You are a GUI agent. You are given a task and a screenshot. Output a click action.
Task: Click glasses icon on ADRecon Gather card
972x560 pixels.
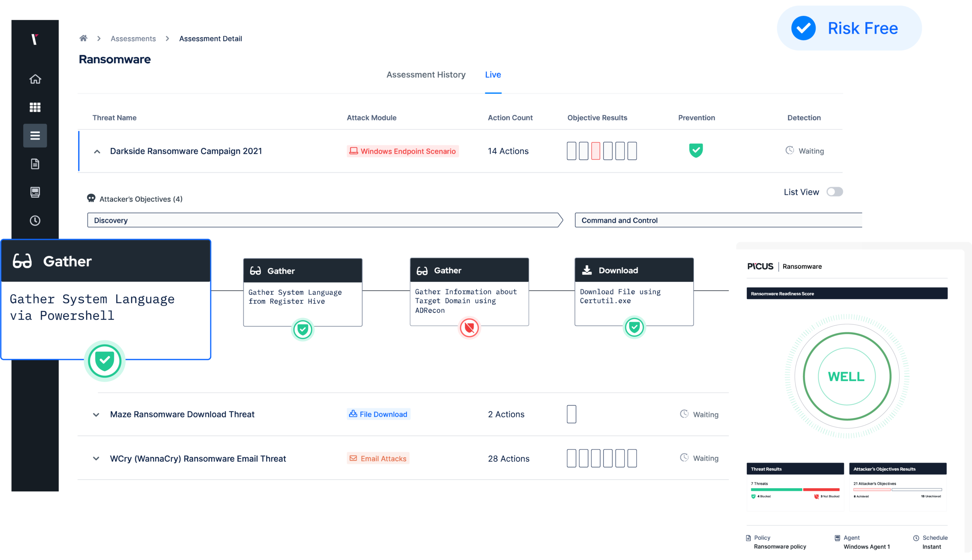coord(422,271)
